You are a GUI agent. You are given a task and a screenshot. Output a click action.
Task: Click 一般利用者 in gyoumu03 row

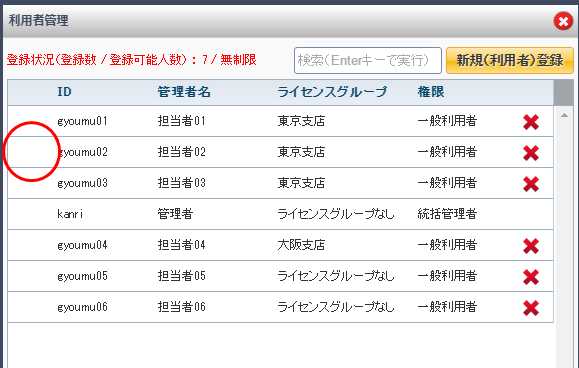[x=447, y=183]
